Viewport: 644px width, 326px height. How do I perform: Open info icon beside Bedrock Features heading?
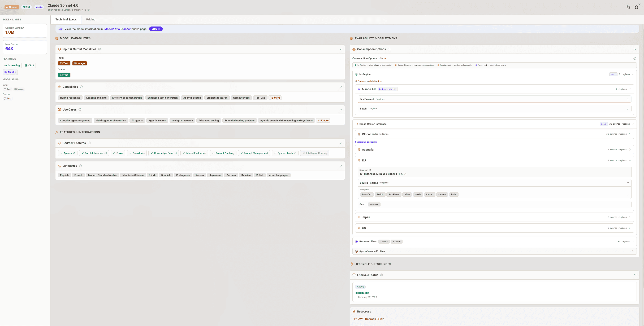[x=89, y=143]
